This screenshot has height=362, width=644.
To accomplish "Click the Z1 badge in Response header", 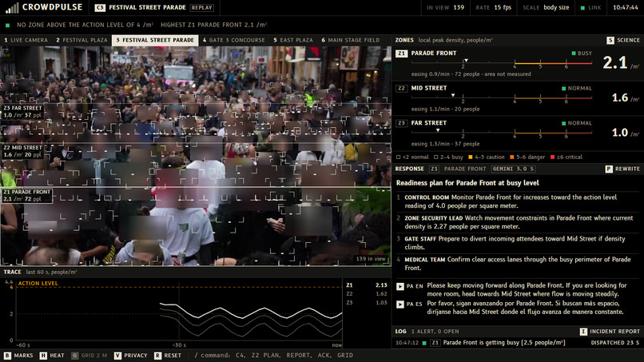I will (434, 169).
